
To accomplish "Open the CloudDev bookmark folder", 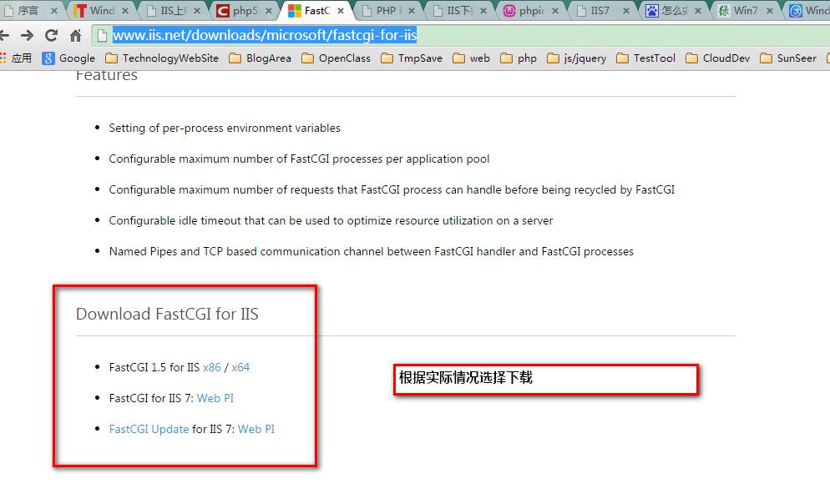I will [717, 58].
